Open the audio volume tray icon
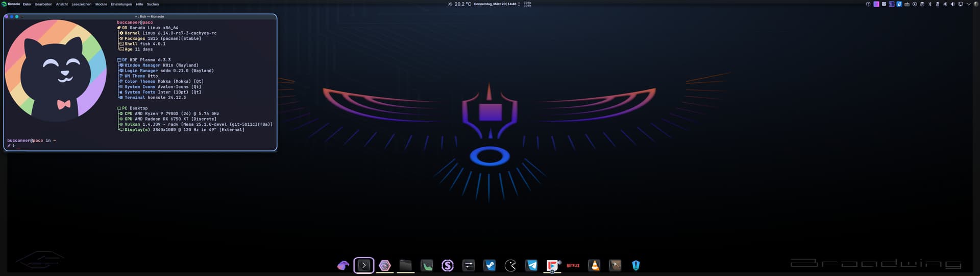Image resolution: width=980 pixels, height=276 pixels. pyautogui.click(x=952, y=4)
